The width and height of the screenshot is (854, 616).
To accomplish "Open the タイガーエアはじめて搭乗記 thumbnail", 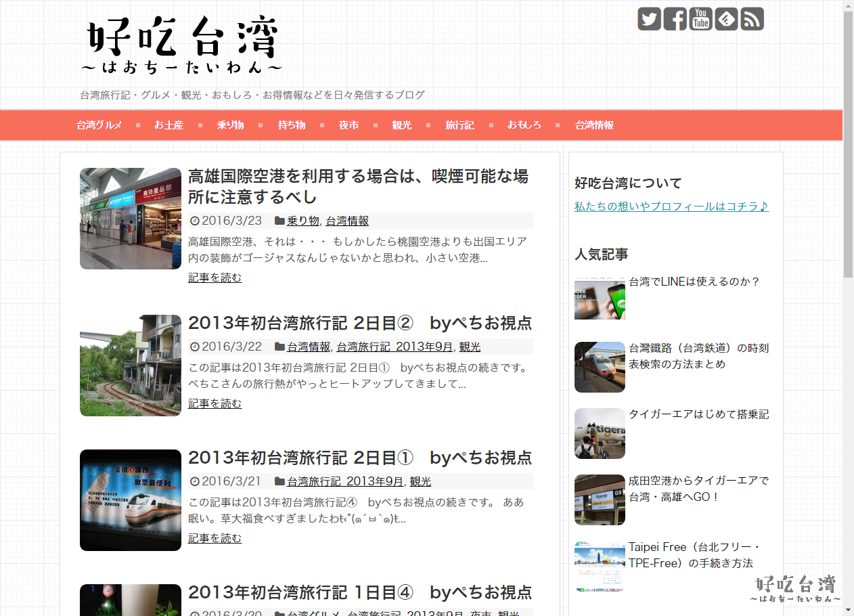I will pyautogui.click(x=600, y=433).
